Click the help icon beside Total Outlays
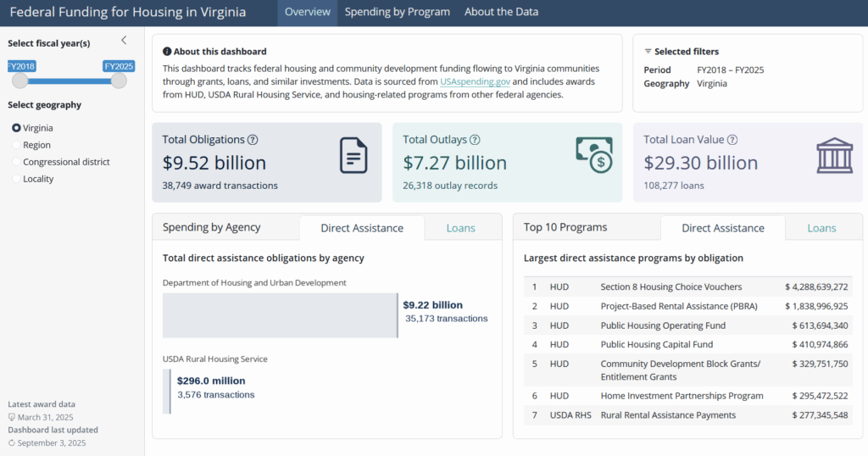Viewport: 868px width, 456px height. click(475, 140)
